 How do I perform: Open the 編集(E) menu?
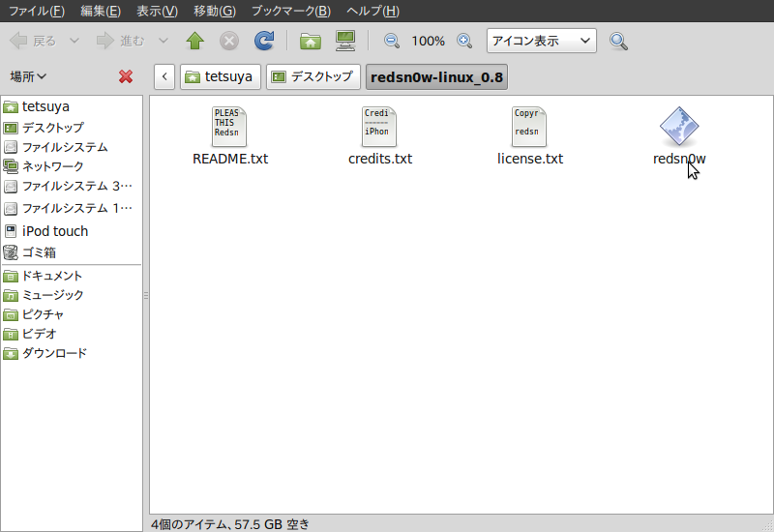101,11
